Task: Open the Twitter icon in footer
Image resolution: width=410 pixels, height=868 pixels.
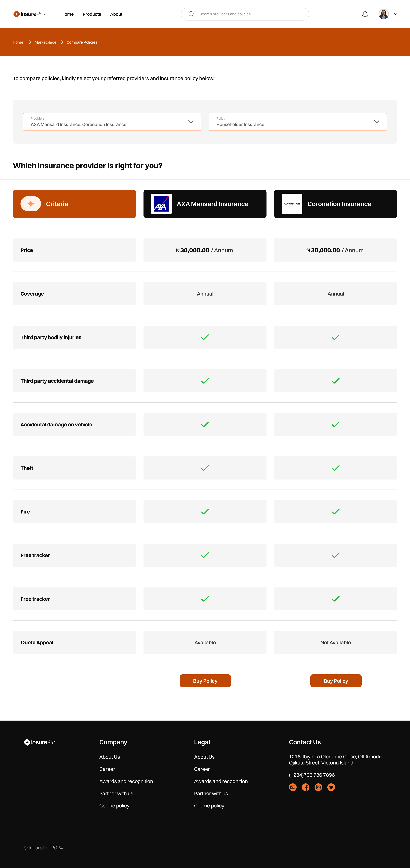Action: 331,787
